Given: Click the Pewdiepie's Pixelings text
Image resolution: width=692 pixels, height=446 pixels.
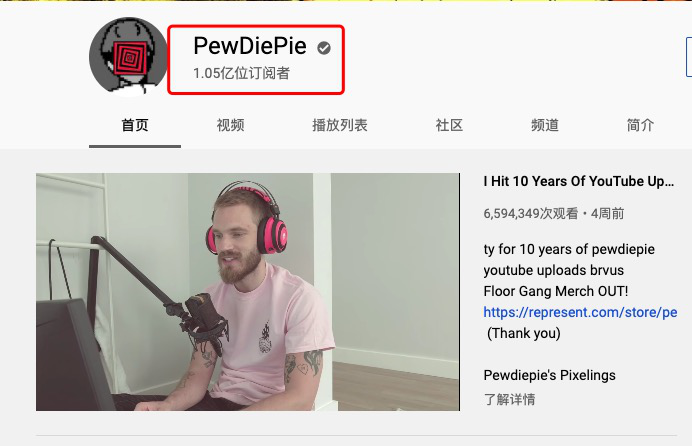Looking at the screenshot, I should (x=549, y=375).
